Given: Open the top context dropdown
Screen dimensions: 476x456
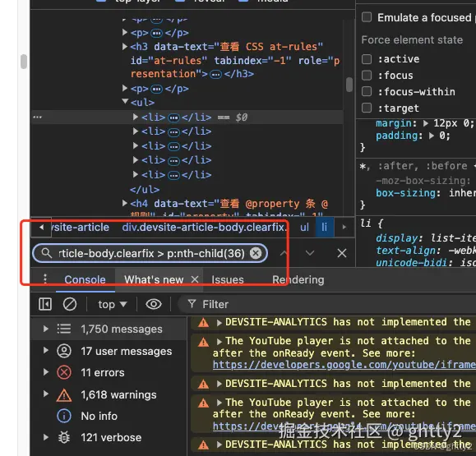Looking at the screenshot, I should pyautogui.click(x=113, y=304).
